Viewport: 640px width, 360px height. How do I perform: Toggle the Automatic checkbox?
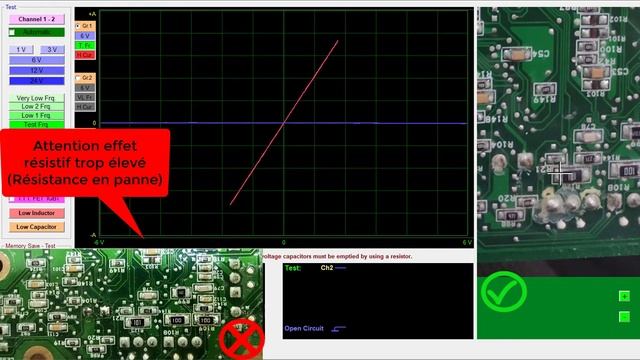click(x=12, y=32)
